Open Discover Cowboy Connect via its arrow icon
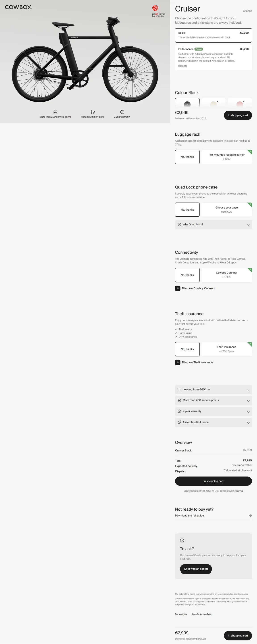Screen dimensions: 257x644 pyautogui.click(x=178, y=288)
